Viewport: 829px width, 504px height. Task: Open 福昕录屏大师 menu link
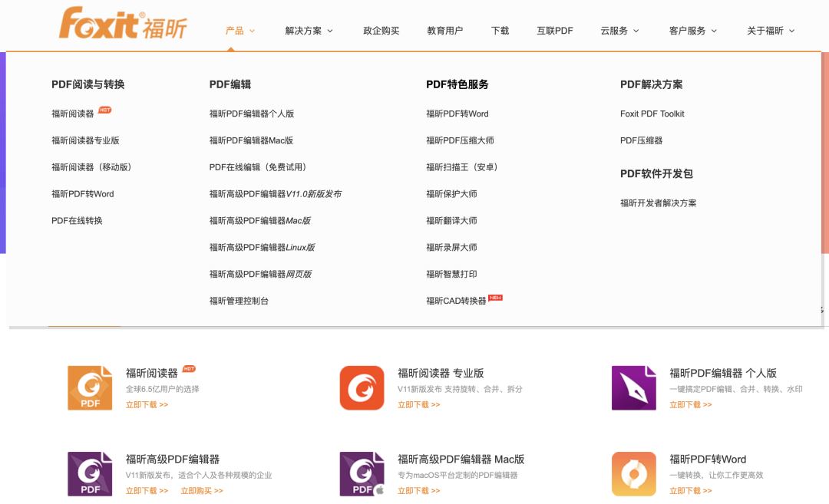click(451, 247)
